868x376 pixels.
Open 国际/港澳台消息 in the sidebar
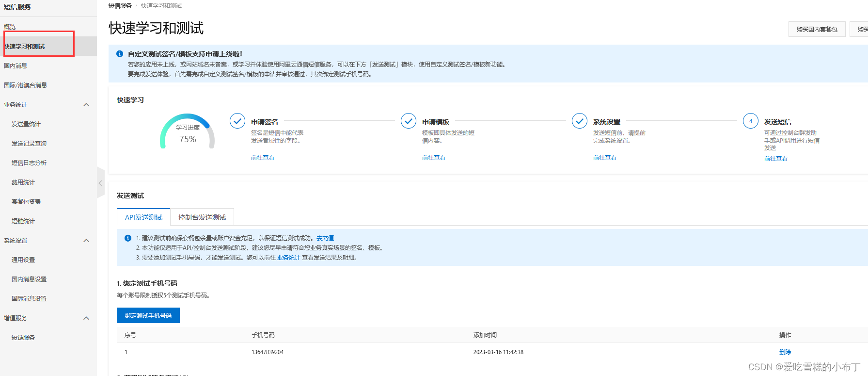pos(25,85)
